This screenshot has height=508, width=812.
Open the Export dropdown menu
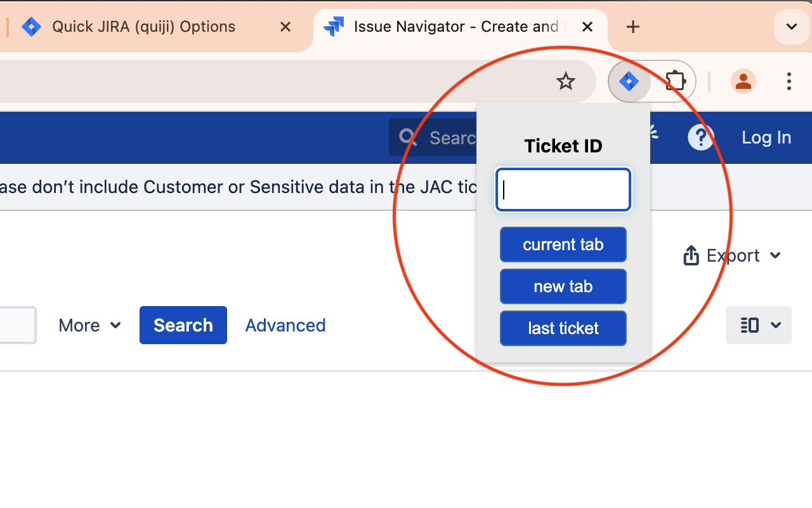tap(732, 255)
